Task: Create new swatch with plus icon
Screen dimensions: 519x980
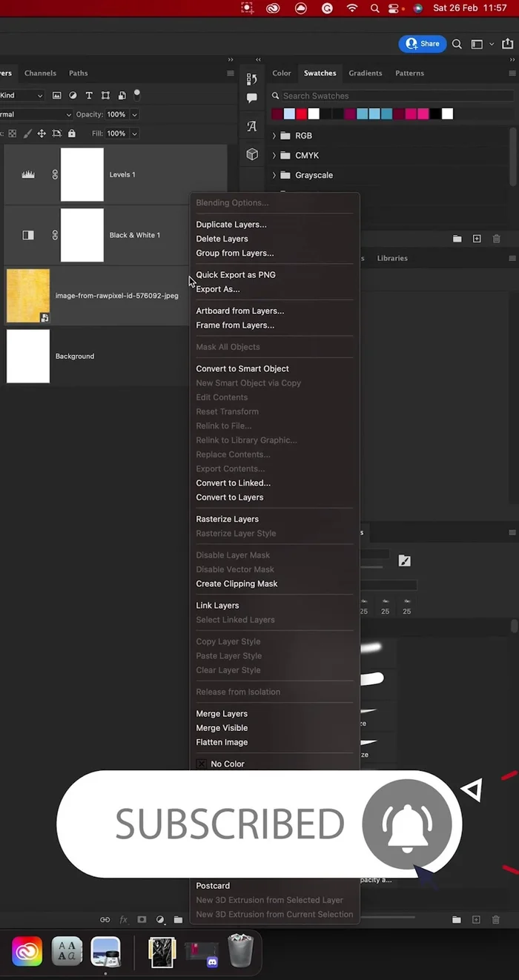Action: tap(477, 239)
